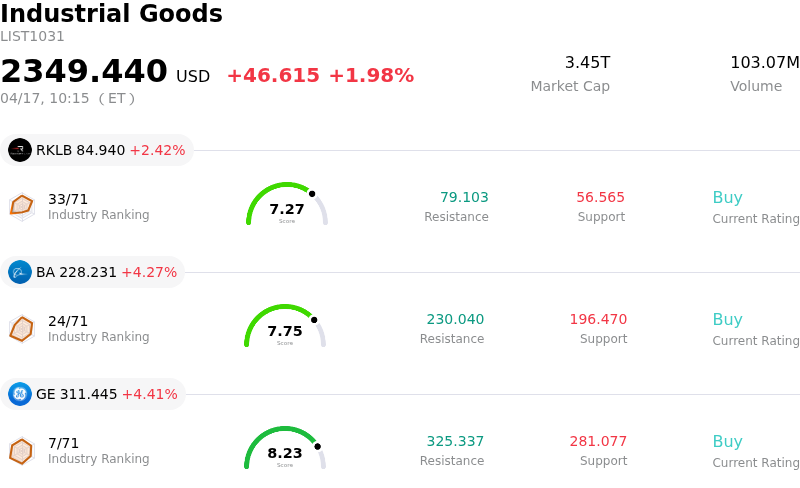800x488 pixels.
Task: Open the RKLB 84.940 ticker chip
Action: [97, 150]
